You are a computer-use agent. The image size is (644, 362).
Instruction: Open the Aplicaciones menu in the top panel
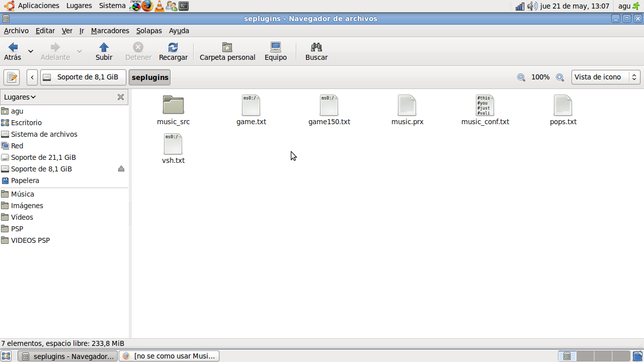[x=32, y=6]
